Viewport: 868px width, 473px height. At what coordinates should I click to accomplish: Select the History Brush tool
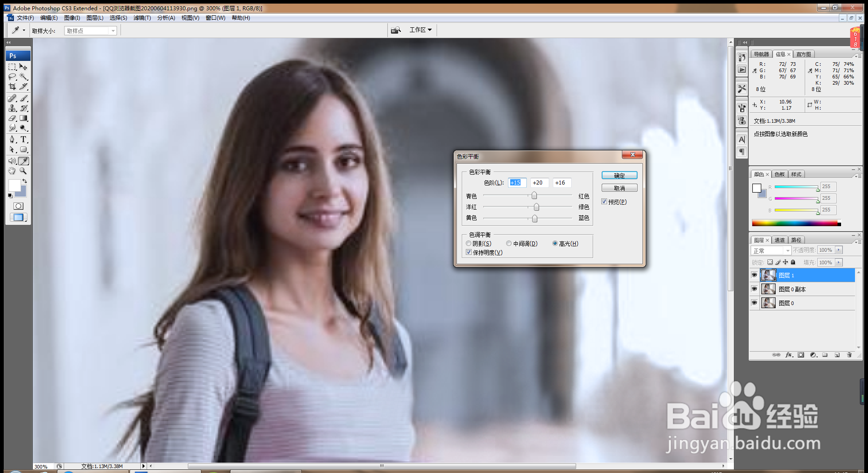pyautogui.click(x=23, y=108)
